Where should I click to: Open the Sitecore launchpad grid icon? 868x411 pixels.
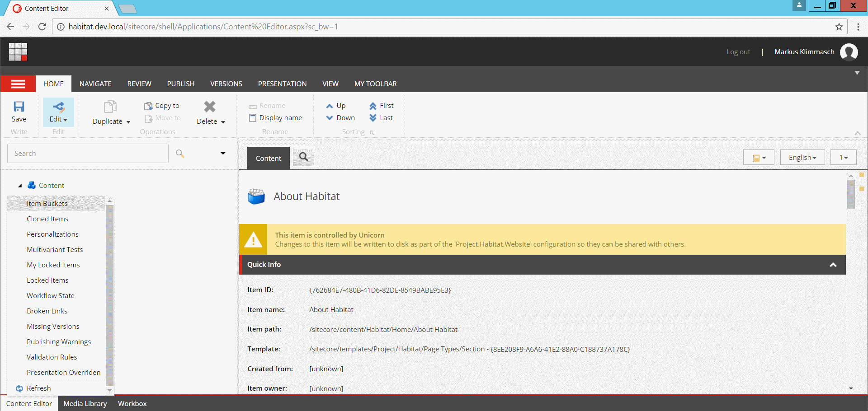point(18,51)
